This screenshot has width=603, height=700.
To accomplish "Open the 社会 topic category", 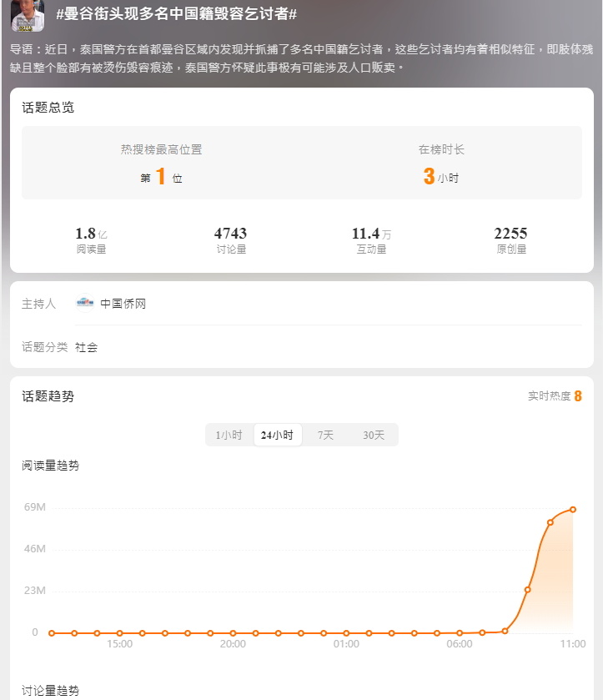I will coord(87,347).
